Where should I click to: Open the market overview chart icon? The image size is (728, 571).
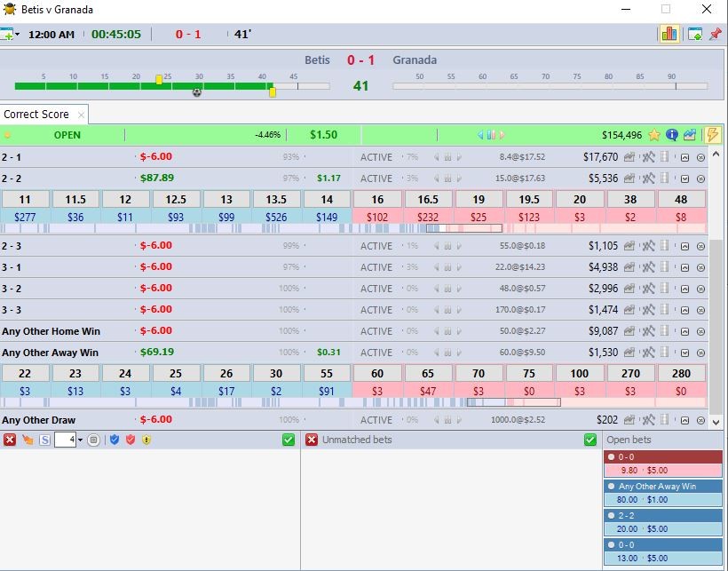pos(690,135)
